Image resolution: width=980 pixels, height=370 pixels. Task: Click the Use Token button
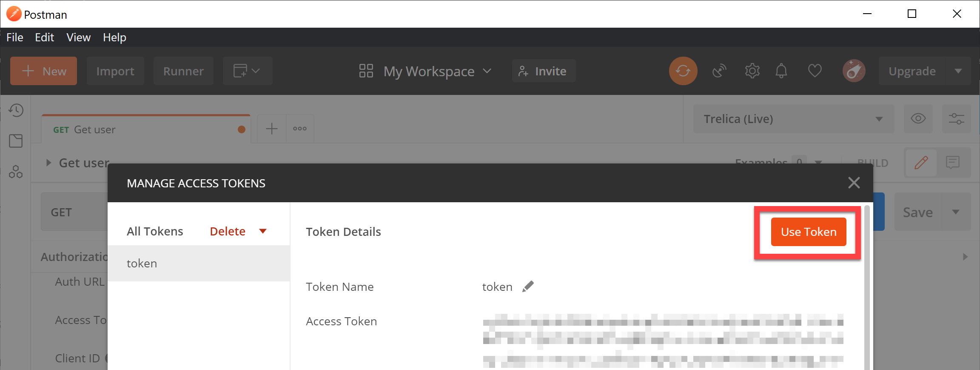tap(809, 232)
